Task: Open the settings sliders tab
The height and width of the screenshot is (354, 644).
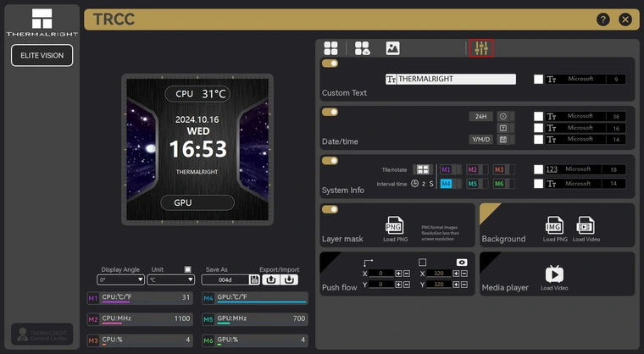Action: click(481, 48)
